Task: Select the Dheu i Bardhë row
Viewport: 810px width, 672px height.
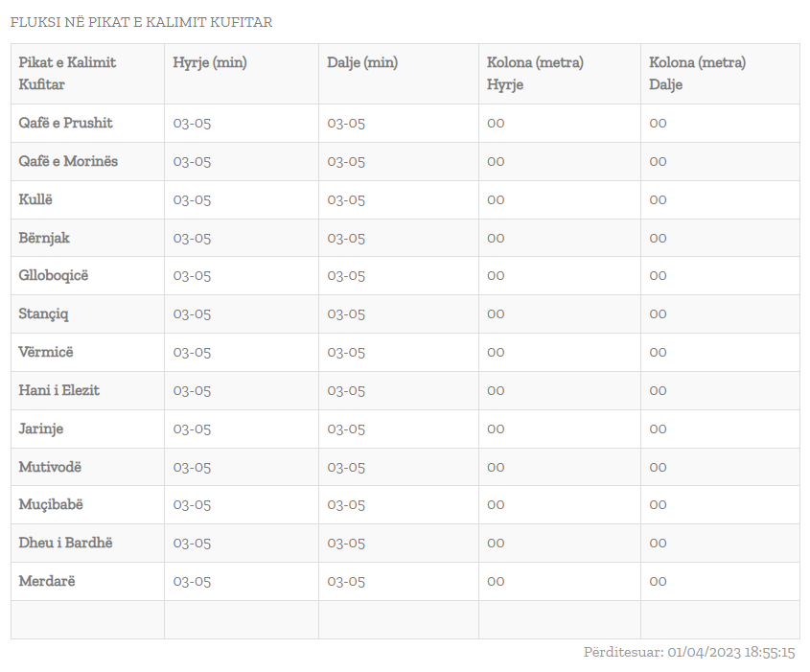Action: click(x=405, y=544)
